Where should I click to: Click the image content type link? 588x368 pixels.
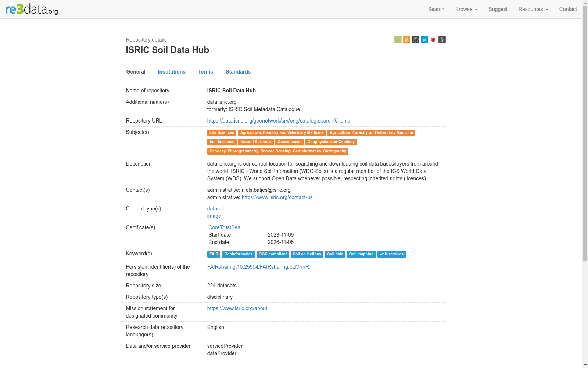point(214,216)
